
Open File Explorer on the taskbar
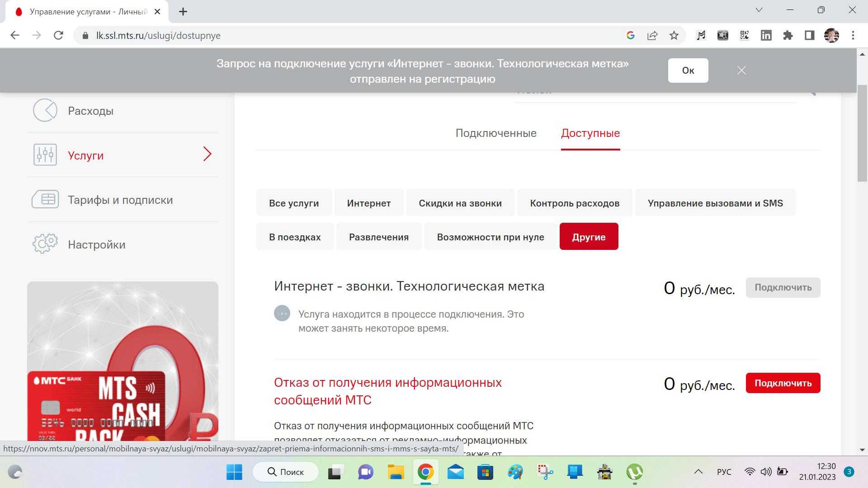click(396, 472)
